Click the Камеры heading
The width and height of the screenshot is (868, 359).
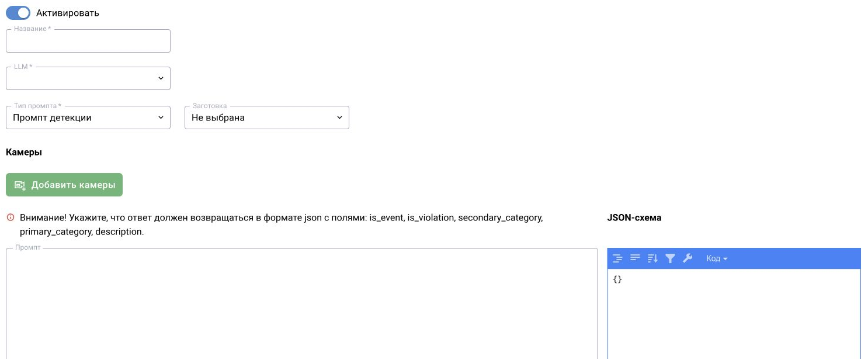(24, 152)
